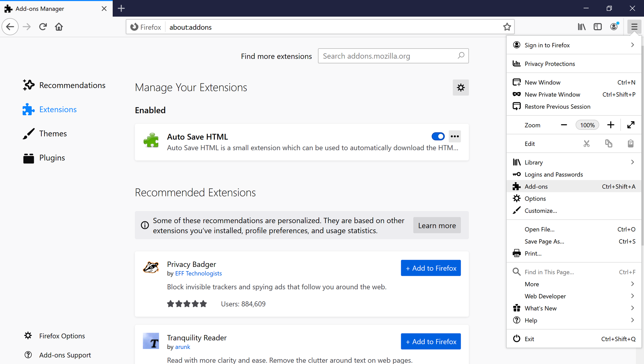Cut using the scissors icon
The height and width of the screenshot is (364, 644).
pos(587,144)
